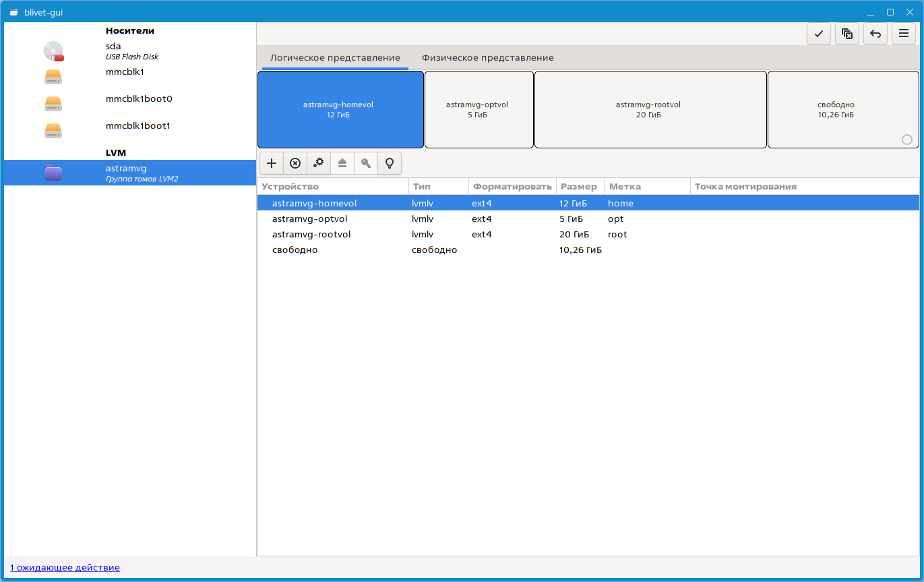Select astramvg LVM volume group
Image resolution: width=924 pixels, height=582 pixels.
click(x=128, y=173)
